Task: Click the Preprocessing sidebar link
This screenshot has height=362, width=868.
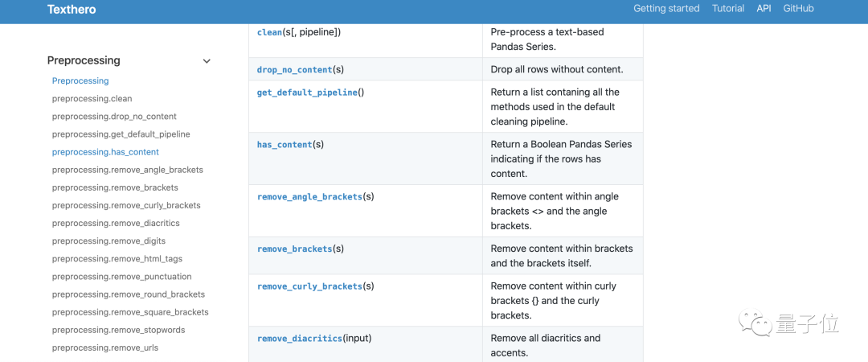Action: (x=80, y=80)
